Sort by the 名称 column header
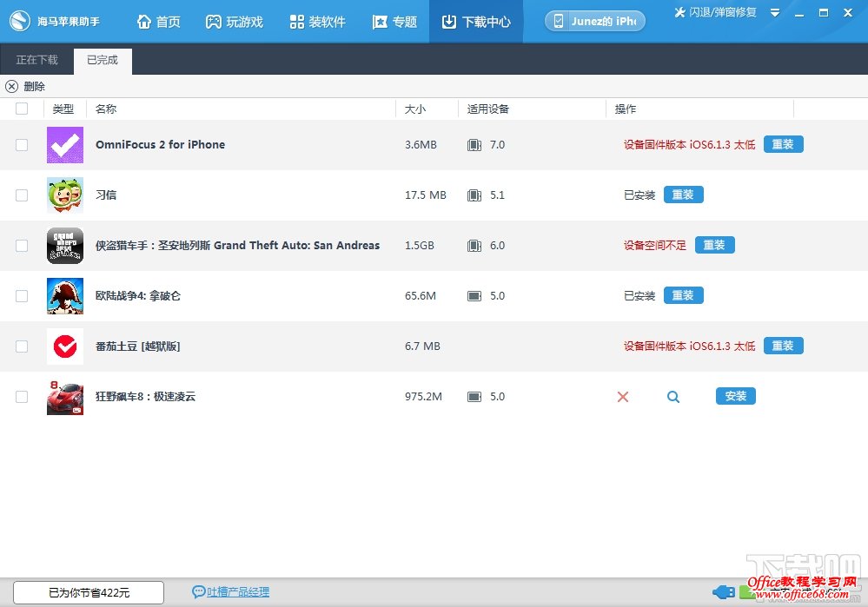 pos(106,109)
